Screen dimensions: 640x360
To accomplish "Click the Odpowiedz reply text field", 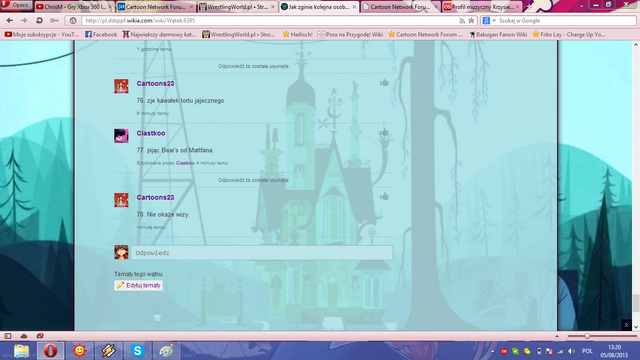I will click(x=262, y=253).
